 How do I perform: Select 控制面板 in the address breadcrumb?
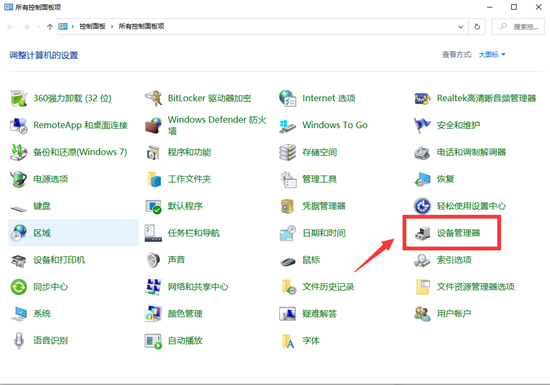92,26
